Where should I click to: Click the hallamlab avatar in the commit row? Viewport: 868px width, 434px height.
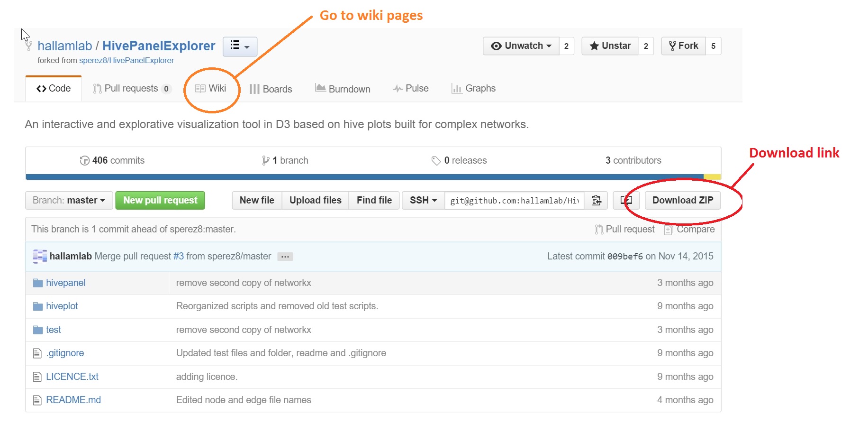(x=40, y=256)
